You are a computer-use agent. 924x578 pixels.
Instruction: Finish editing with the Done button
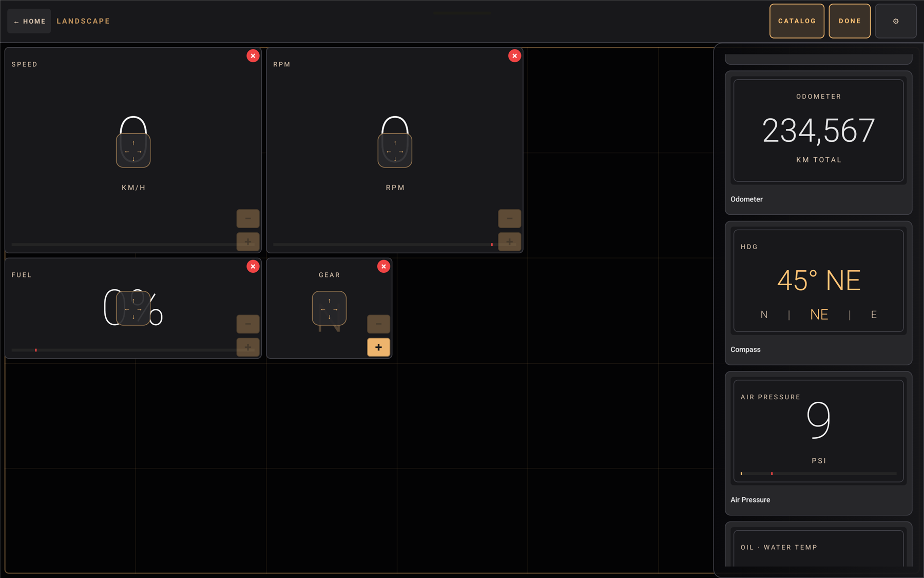(x=850, y=21)
